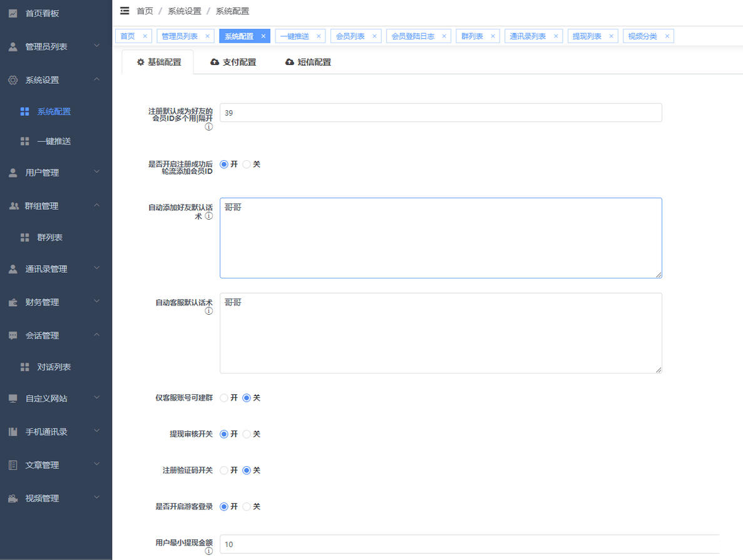Turn 提现审核开关 to 关
The image size is (743, 560).
[x=247, y=434]
